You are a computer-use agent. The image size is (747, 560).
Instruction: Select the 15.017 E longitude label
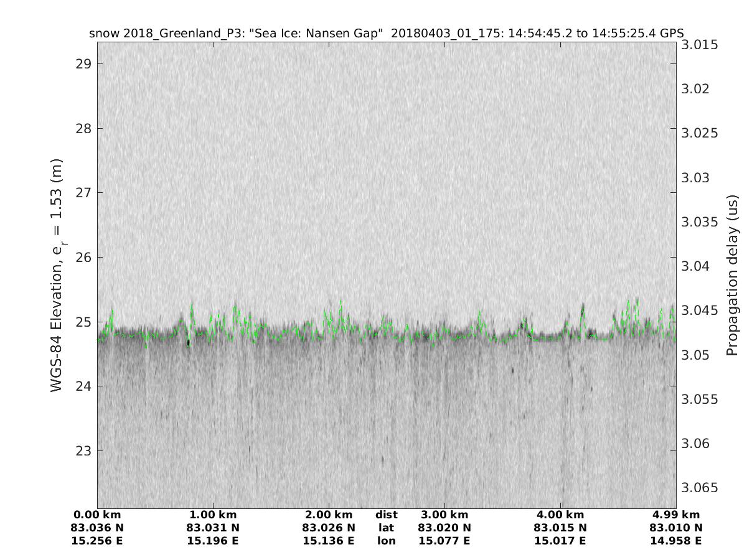560,541
